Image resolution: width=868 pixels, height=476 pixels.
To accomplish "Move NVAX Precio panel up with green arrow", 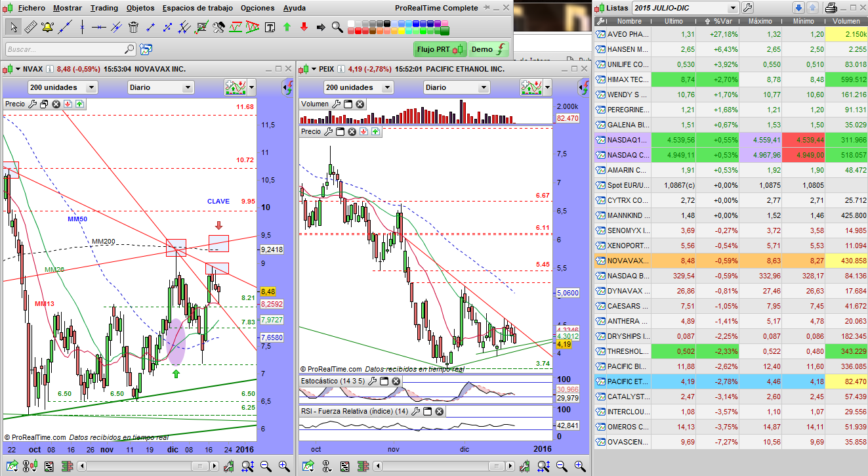I will pos(79,104).
